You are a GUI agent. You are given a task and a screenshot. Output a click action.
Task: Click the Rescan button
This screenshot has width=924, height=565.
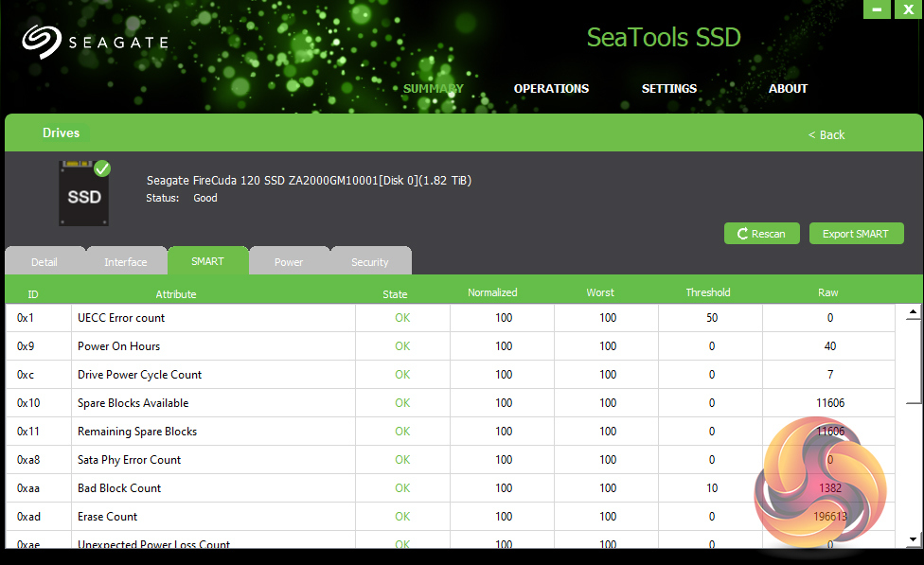click(761, 234)
